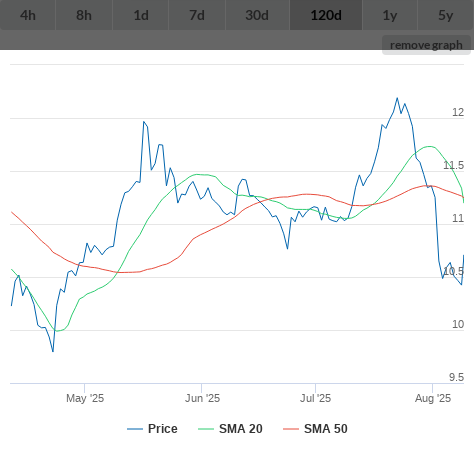Click the price low before May '25

53,351
